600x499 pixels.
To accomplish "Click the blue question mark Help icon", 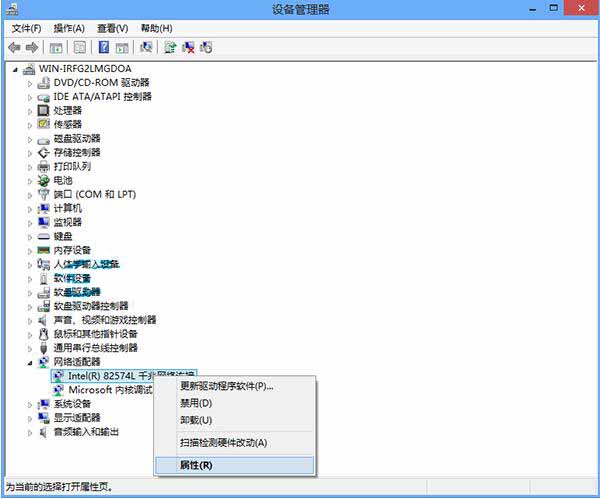I will click(103, 47).
